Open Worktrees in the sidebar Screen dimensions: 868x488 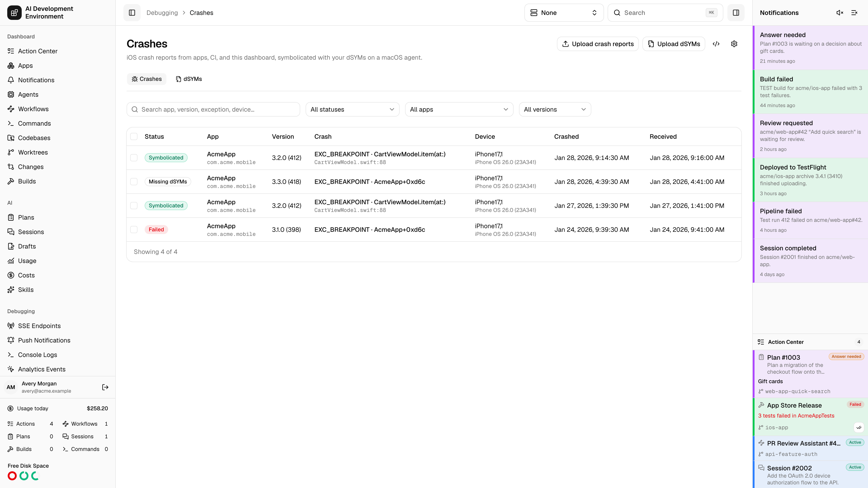(58, 152)
